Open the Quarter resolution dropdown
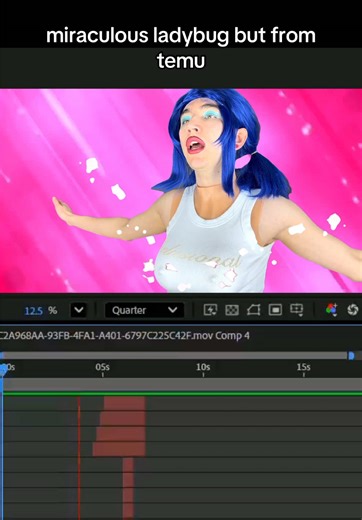362x520 pixels. click(144, 310)
